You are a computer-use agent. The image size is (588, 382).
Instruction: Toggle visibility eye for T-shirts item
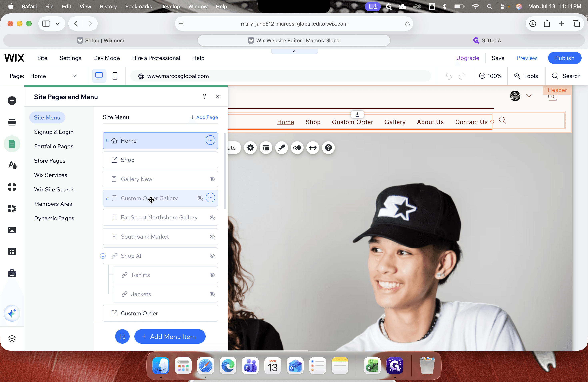coord(212,275)
